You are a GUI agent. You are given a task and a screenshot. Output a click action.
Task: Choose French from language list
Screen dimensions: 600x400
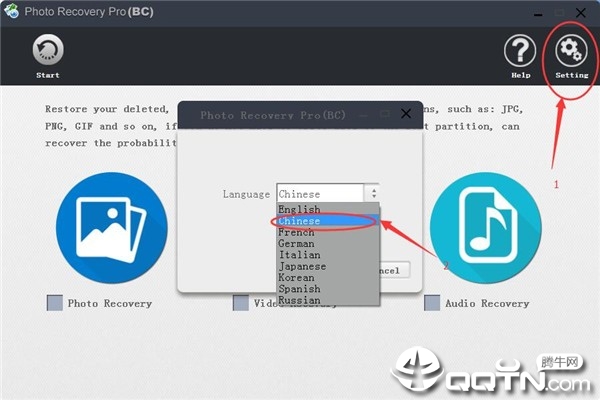328,232
